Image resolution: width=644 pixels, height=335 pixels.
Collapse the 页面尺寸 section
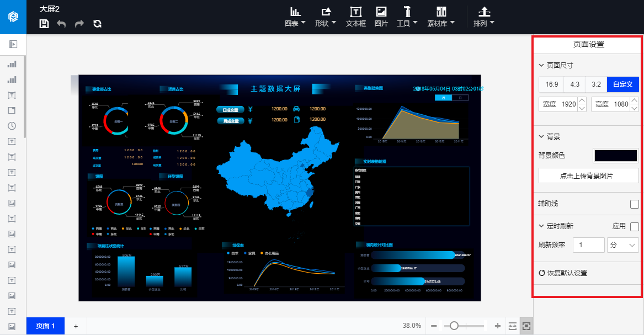click(x=542, y=65)
